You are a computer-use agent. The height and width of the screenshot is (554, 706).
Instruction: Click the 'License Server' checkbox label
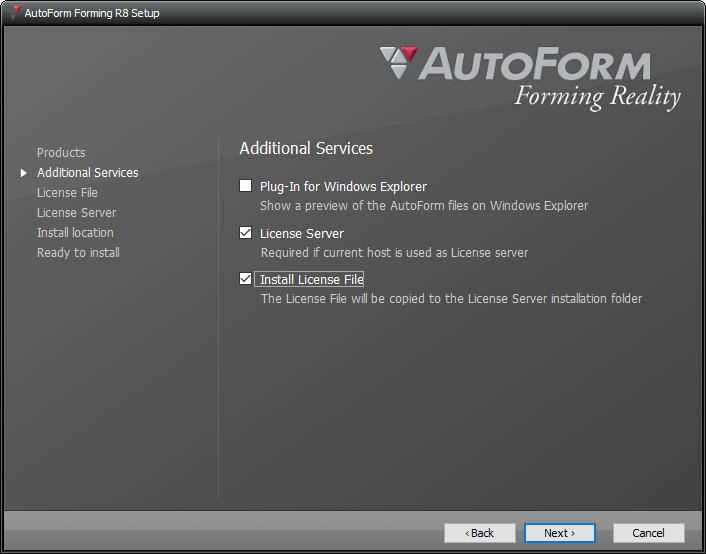tap(302, 233)
